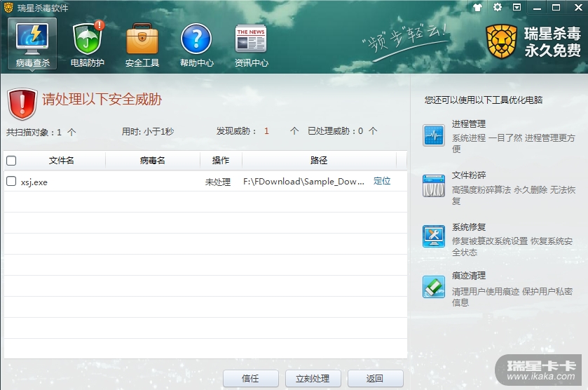
Task: Click the Rising lion logo
Action: [501, 41]
